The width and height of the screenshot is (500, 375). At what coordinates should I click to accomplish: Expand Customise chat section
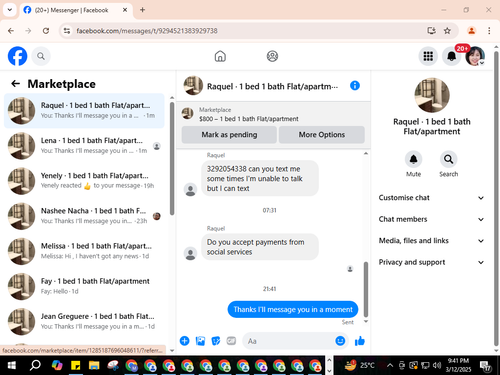431,198
